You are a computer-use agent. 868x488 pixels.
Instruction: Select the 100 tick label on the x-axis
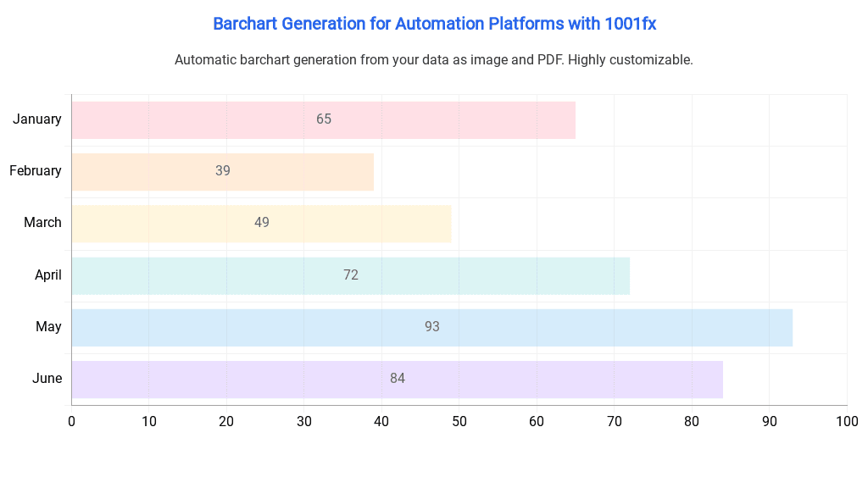pos(846,421)
